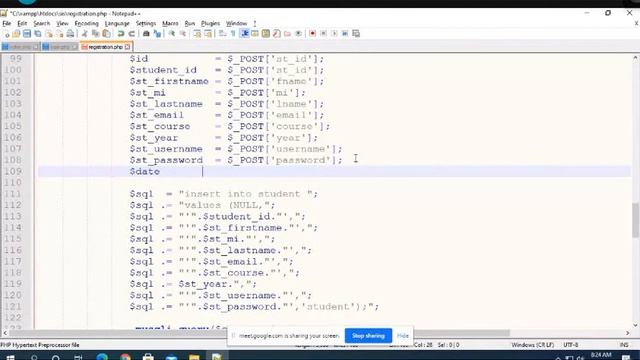Play back the recorded macro icon
The height and width of the screenshot is (360, 640).
pyautogui.click(x=334, y=33)
